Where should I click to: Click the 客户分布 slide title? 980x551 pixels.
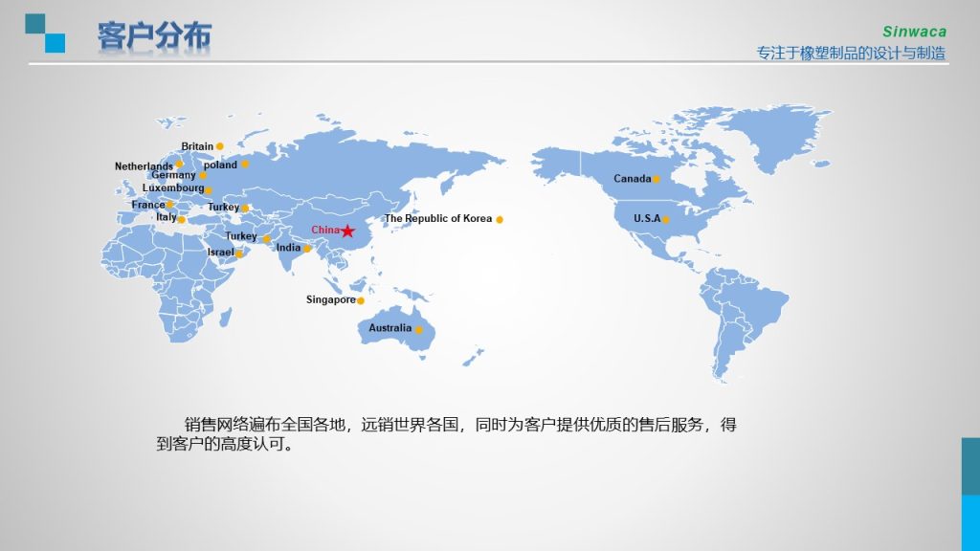154,35
